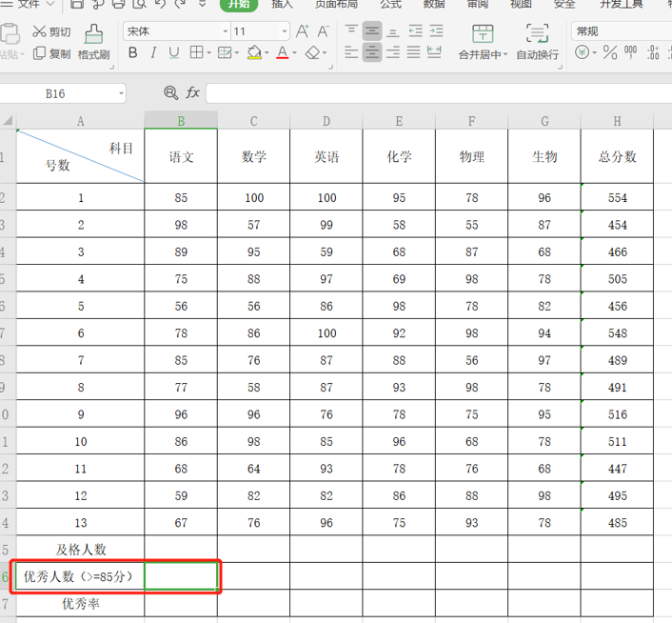Click the zoom lookup icon beside fx
Viewport: 672px width, 623px height.
171,92
